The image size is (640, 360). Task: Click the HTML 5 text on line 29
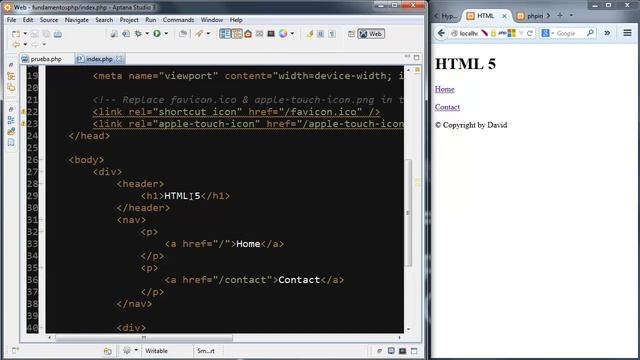pyautogui.click(x=182, y=196)
